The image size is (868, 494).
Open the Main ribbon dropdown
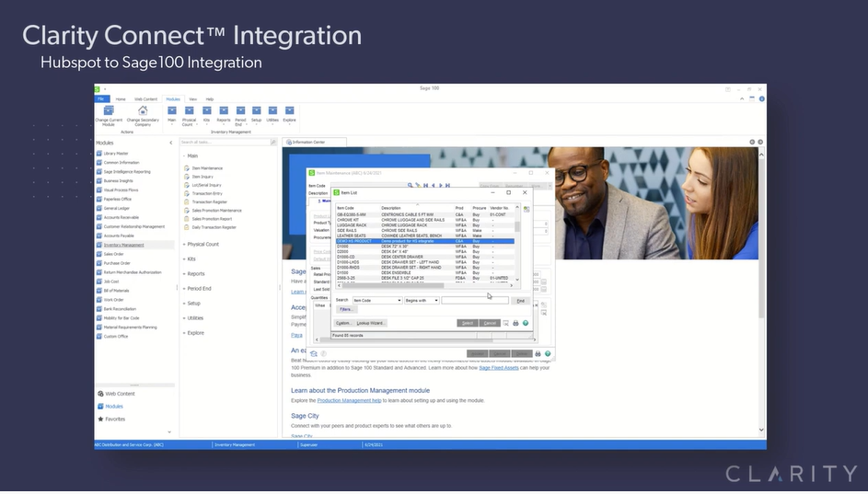[171, 115]
